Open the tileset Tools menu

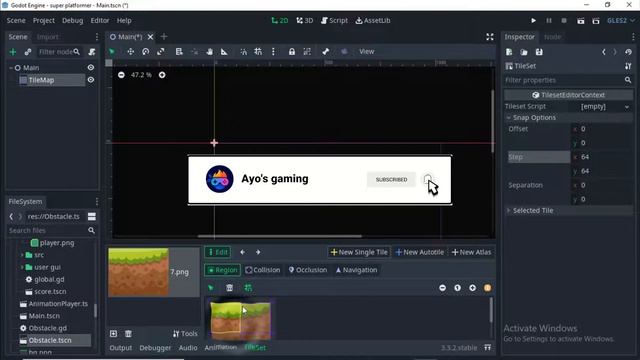click(x=185, y=334)
